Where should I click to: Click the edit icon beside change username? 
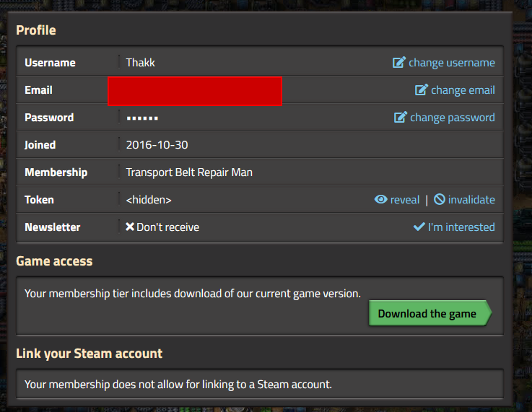(x=398, y=63)
